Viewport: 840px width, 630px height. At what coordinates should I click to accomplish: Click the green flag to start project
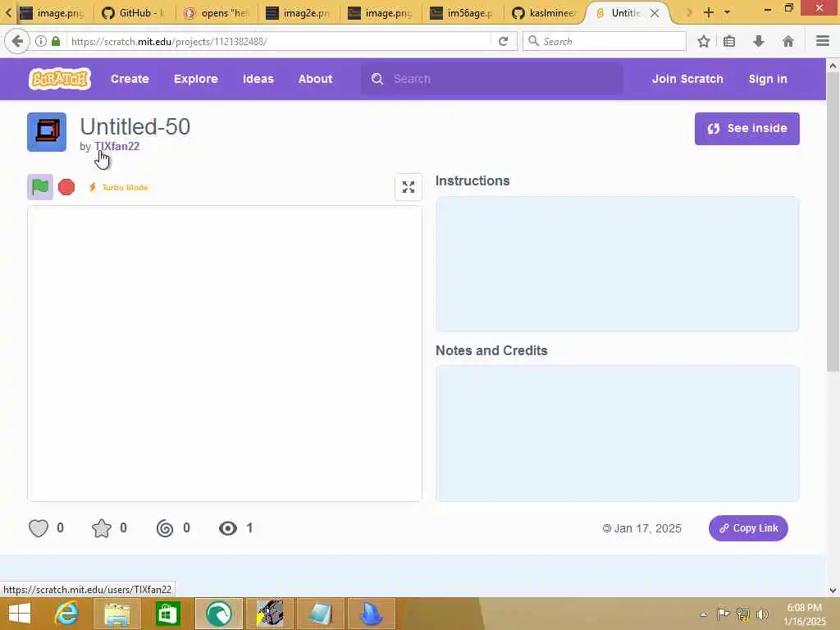[x=40, y=187]
